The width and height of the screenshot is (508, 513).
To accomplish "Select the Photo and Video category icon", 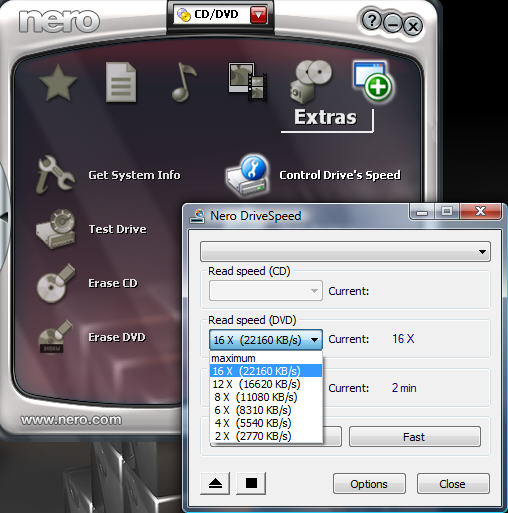I will pos(247,81).
